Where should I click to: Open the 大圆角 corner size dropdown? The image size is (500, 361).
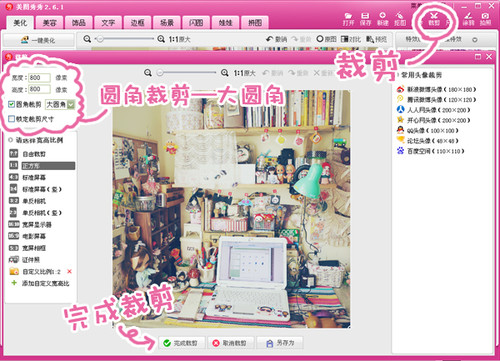point(60,105)
